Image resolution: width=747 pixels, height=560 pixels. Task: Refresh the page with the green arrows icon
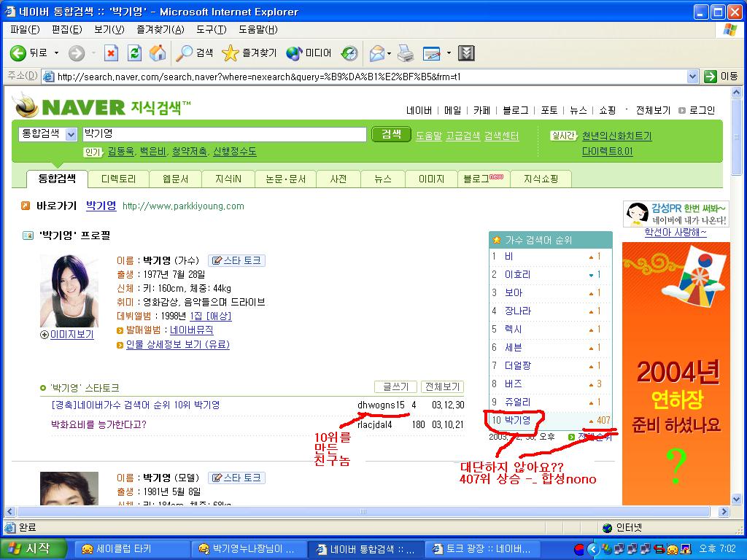134,52
